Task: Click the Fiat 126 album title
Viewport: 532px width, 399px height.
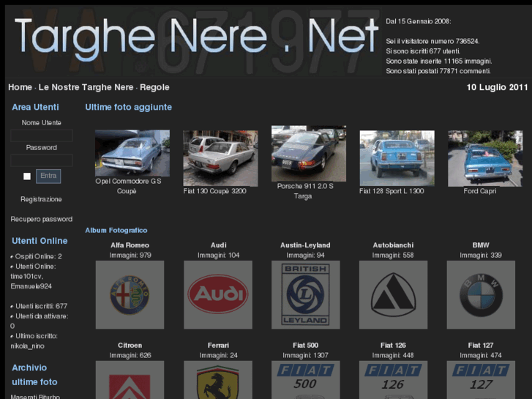Action: point(393,346)
